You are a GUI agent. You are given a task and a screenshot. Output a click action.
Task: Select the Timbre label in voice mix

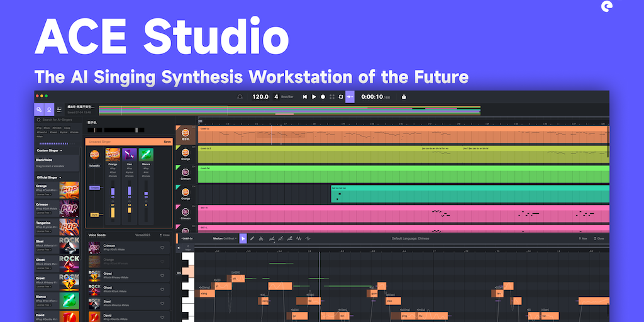click(x=94, y=187)
